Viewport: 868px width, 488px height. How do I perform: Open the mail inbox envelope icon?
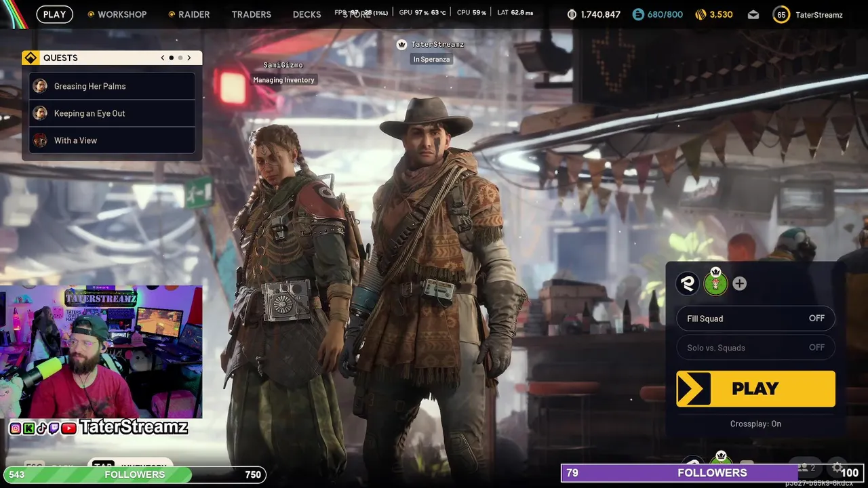click(753, 14)
